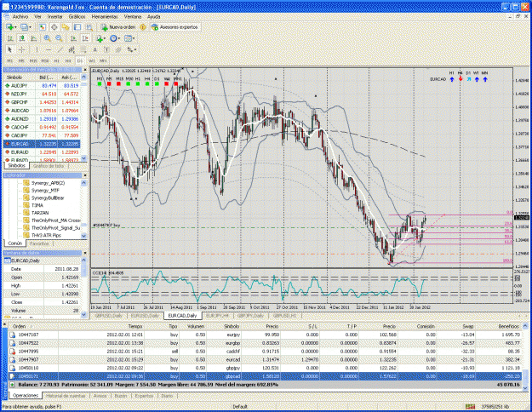Select order 10447895 cadchf row

click(x=266, y=352)
